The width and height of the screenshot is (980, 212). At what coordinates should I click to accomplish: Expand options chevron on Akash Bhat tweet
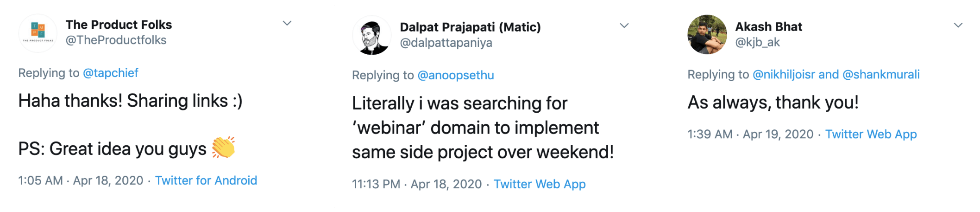(958, 25)
